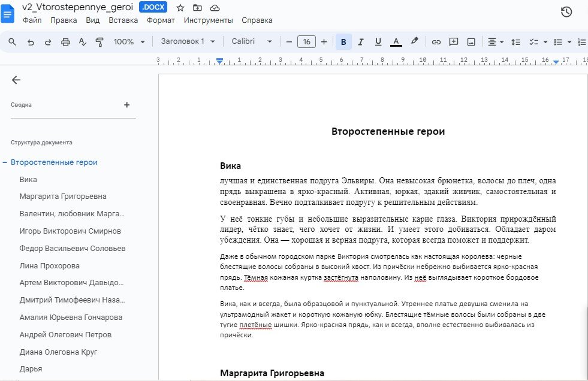Insert a link
The width and height of the screenshot is (588, 381).
point(436,42)
